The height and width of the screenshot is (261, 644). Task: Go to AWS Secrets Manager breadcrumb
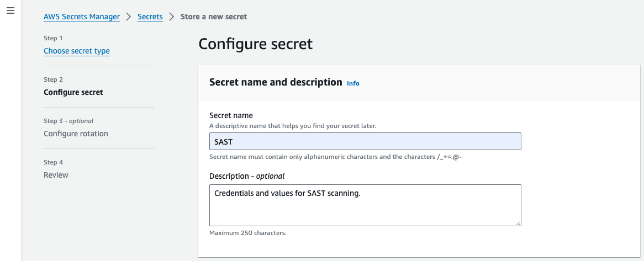click(x=82, y=17)
